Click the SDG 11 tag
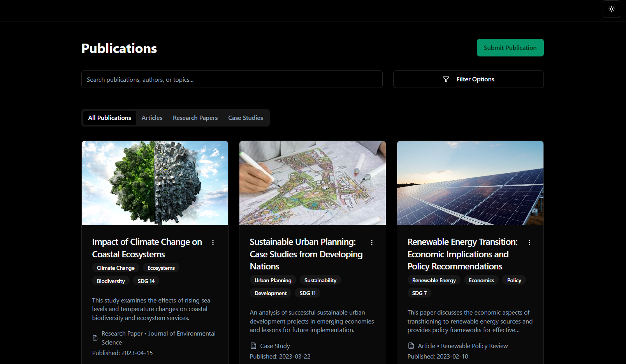 [308, 293]
